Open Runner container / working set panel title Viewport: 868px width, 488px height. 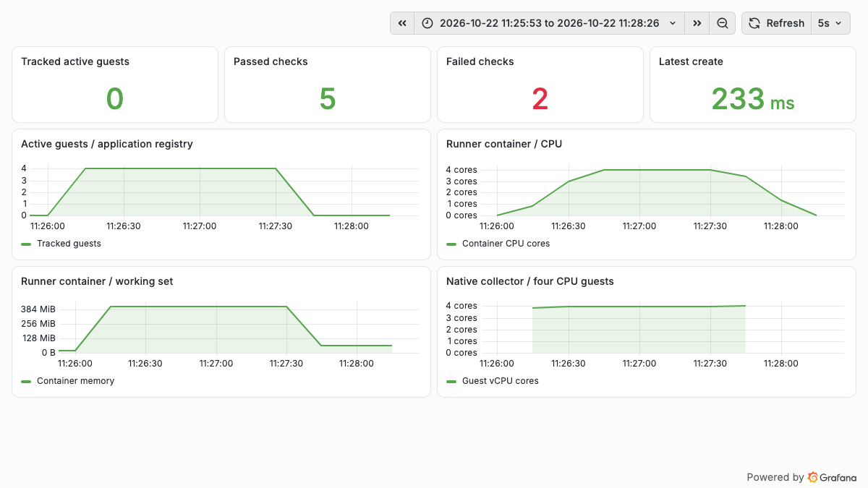(x=97, y=281)
